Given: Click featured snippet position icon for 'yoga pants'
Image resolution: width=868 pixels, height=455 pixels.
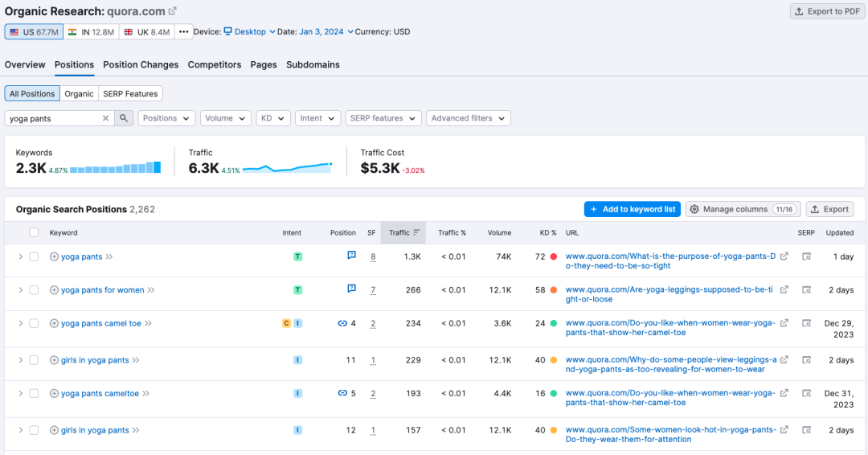Looking at the screenshot, I should point(351,255).
